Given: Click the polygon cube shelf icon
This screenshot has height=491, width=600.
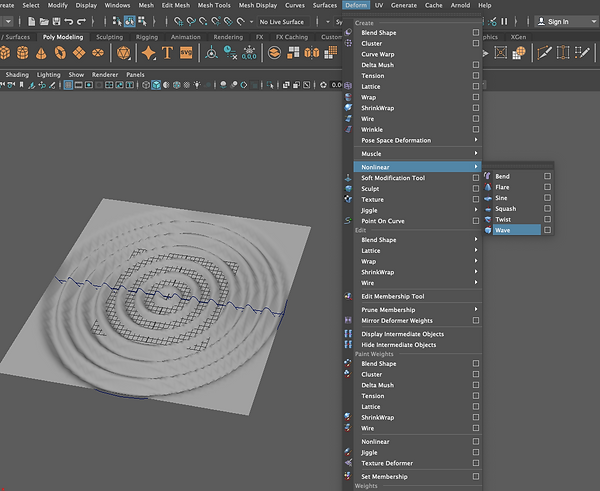Looking at the screenshot, I should click(x=5, y=52).
